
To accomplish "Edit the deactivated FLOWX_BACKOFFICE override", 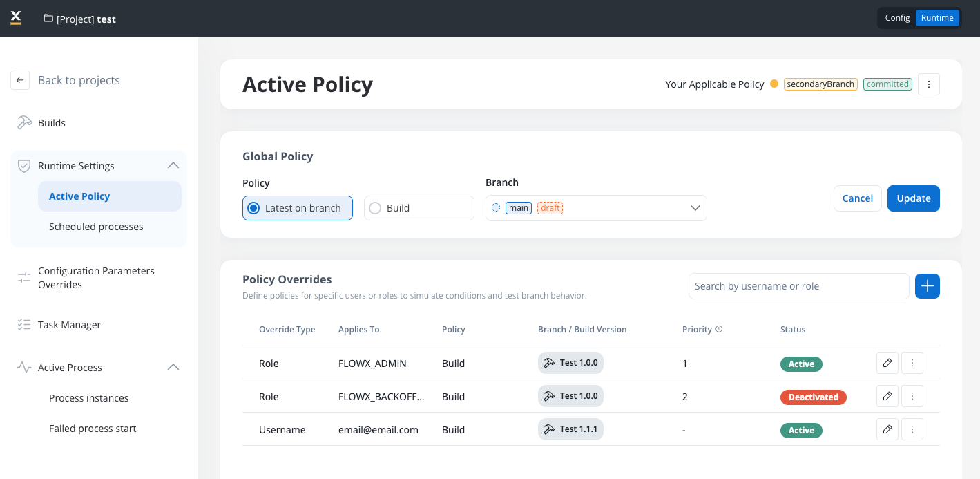I will (887, 396).
